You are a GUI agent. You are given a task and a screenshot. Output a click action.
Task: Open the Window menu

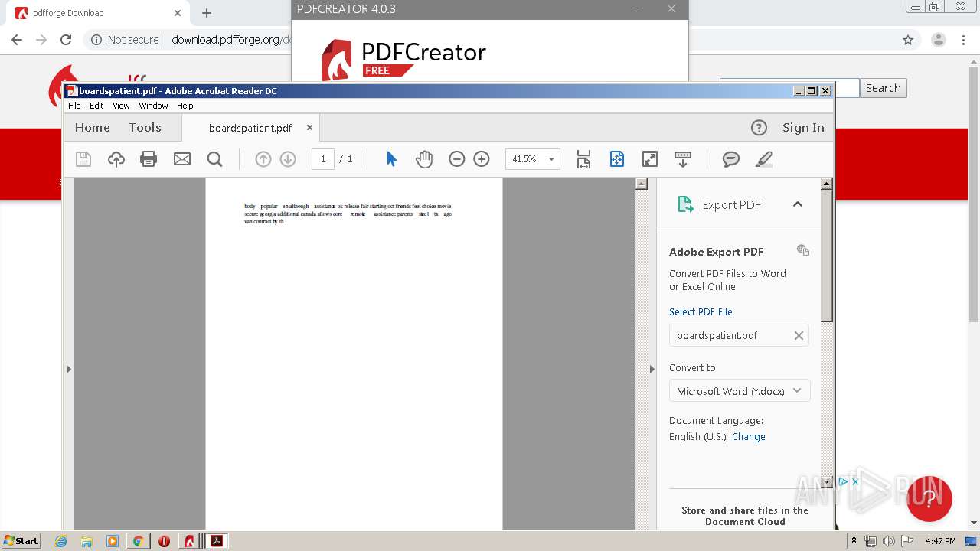(x=153, y=106)
